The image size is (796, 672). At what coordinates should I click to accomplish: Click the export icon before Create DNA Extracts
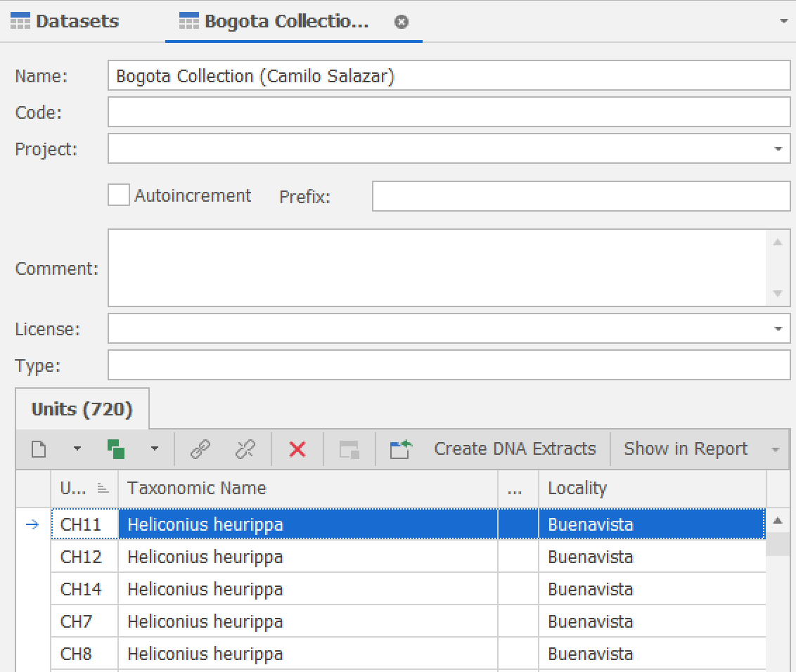point(401,449)
